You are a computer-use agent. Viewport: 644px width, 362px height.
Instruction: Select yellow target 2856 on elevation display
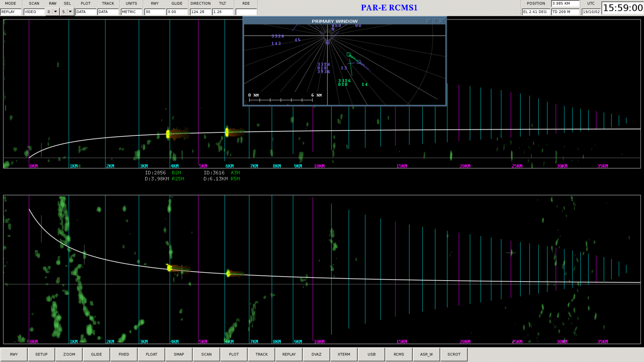click(x=168, y=134)
